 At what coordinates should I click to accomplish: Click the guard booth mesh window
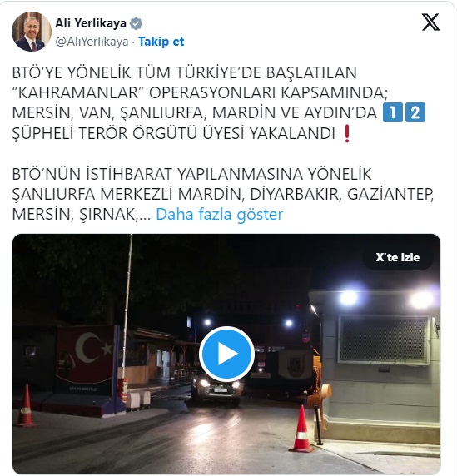(x=384, y=340)
